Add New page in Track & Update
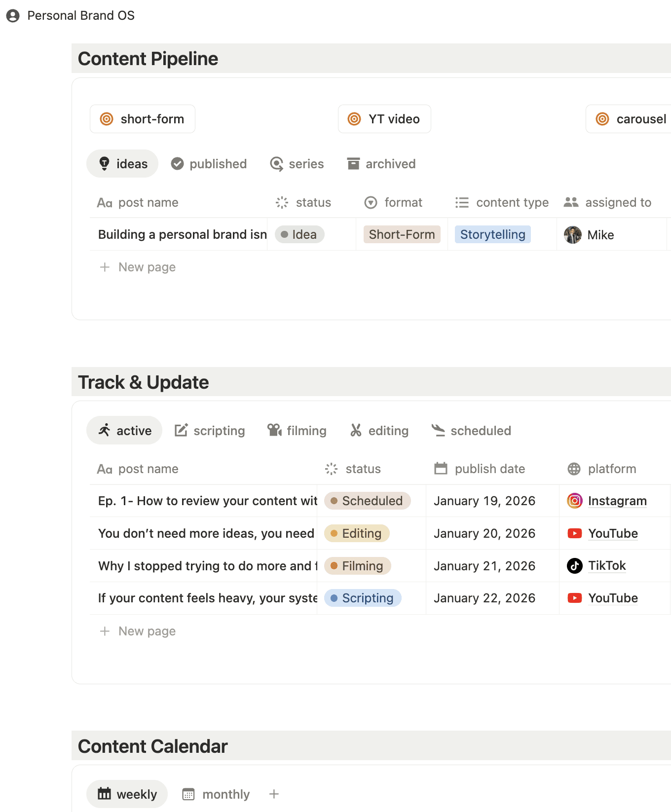The width and height of the screenshot is (671, 812). 138,631
